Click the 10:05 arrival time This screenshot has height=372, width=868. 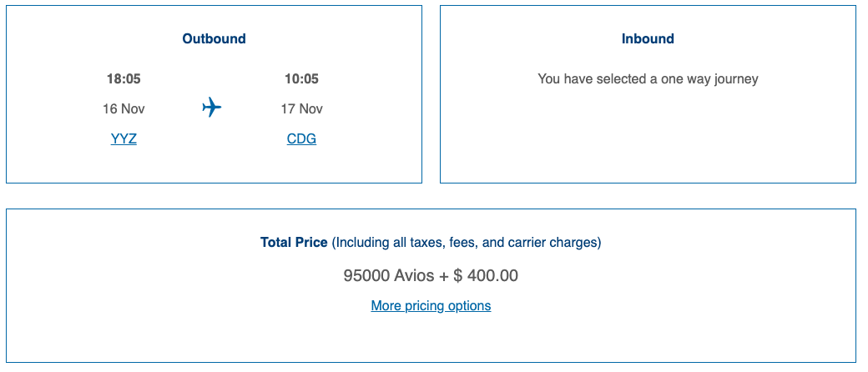[x=301, y=79]
